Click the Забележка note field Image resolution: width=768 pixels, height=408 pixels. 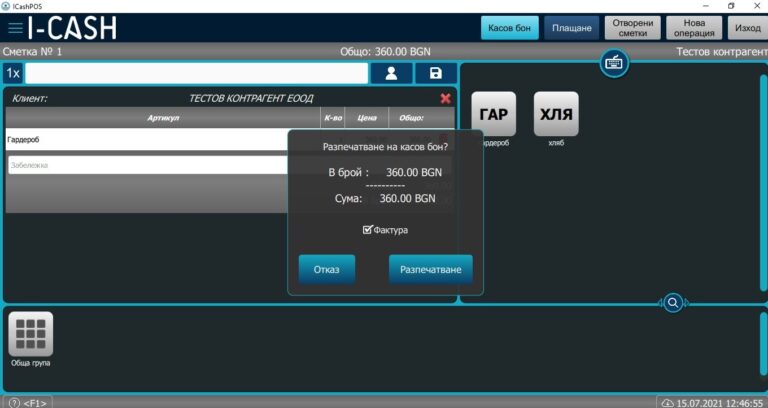[150, 165]
